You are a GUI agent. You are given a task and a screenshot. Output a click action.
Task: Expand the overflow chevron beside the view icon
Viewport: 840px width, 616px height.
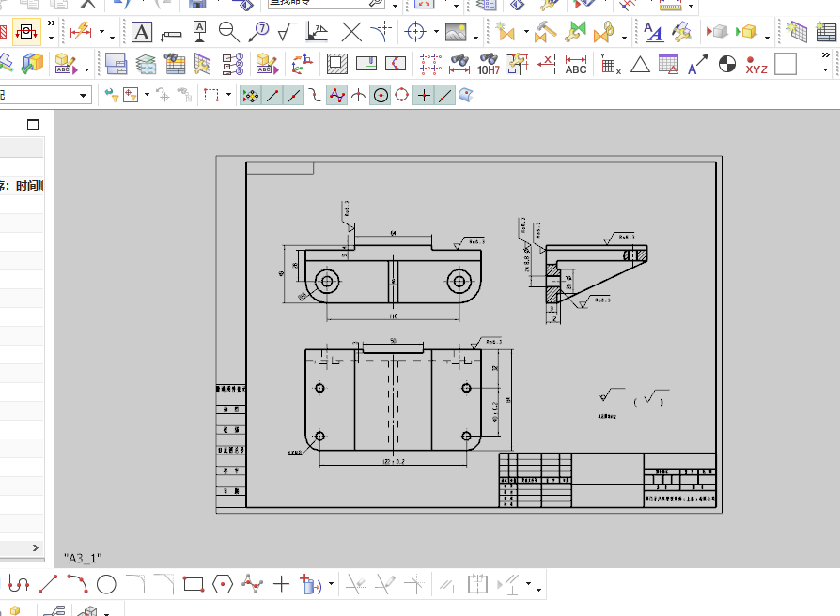52,23
